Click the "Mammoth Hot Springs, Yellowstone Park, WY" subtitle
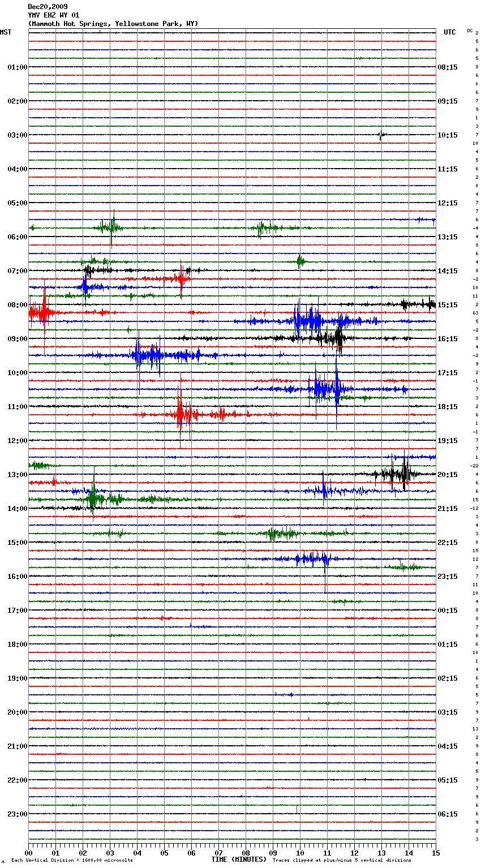The height and width of the screenshot is (868, 481). pyautogui.click(x=113, y=24)
